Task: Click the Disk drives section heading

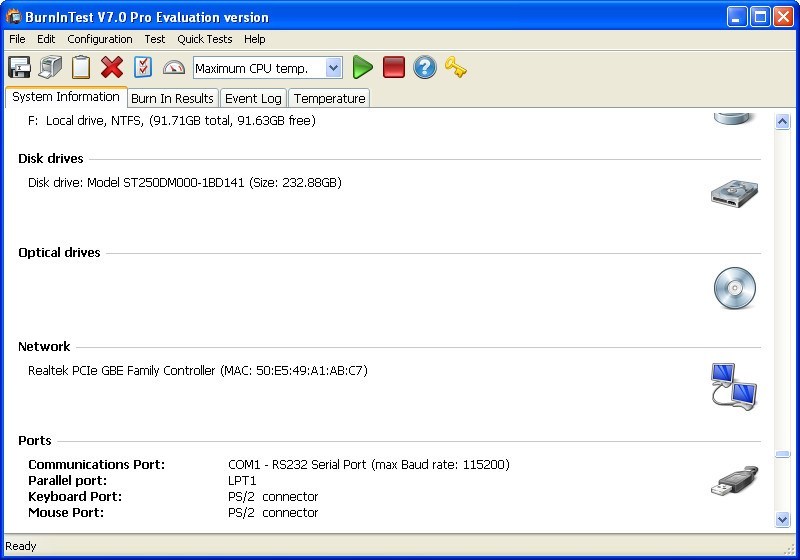Action: (x=51, y=159)
